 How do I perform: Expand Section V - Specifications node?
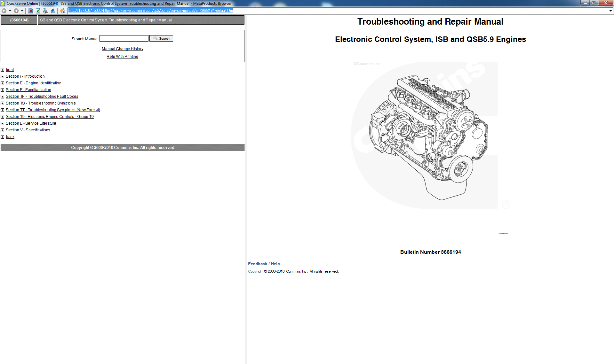click(x=3, y=130)
